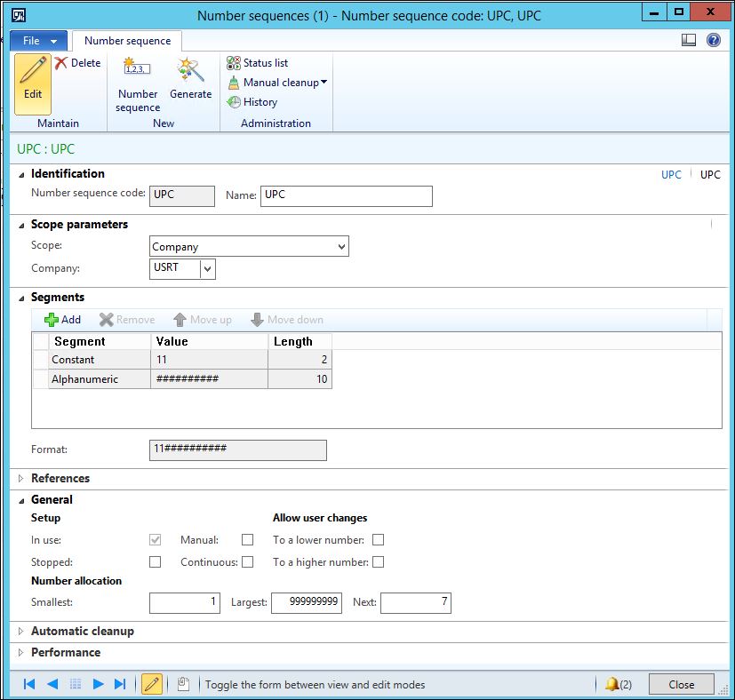This screenshot has width=735, height=700.
Task: Expand the References section
Action: pos(60,478)
